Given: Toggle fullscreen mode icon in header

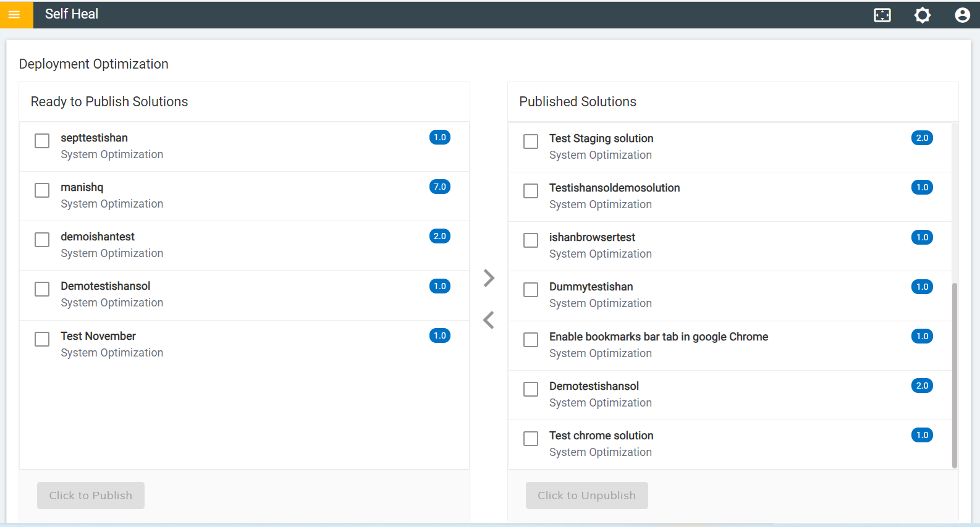Looking at the screenshot, I should 882,15.
